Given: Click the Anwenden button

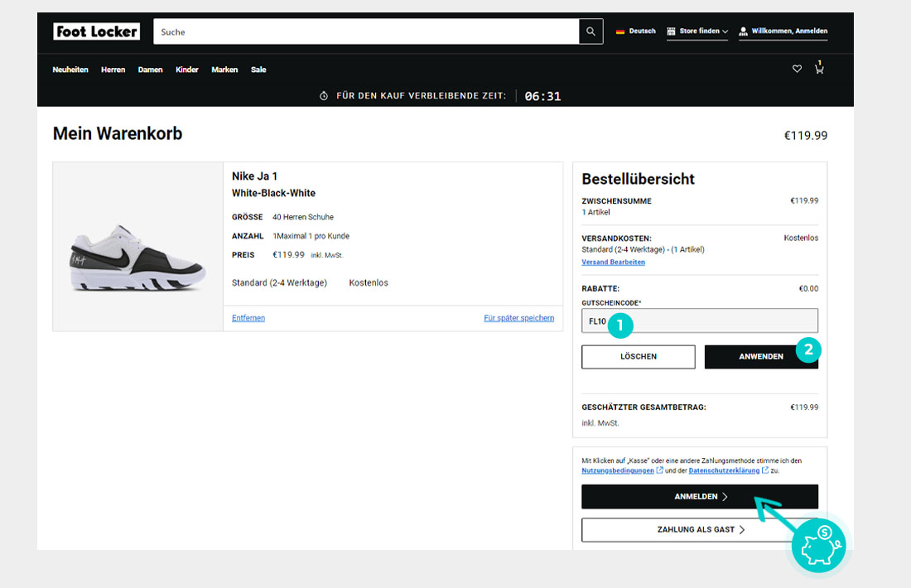Looking at the screenshot, I should coord(761,357).
